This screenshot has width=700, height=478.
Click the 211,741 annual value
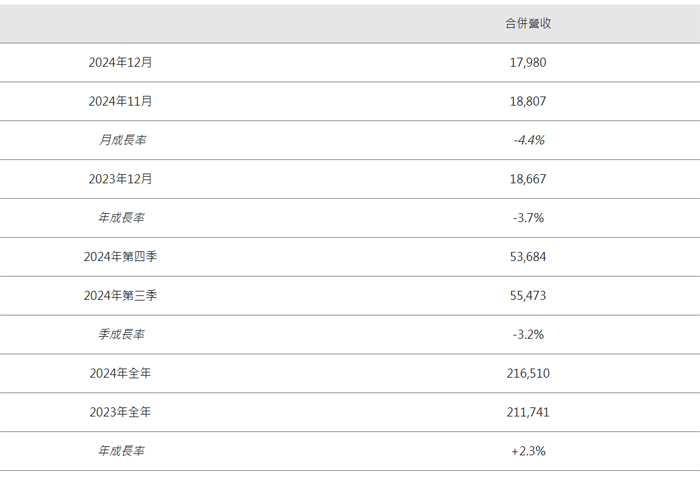point(528,412)
